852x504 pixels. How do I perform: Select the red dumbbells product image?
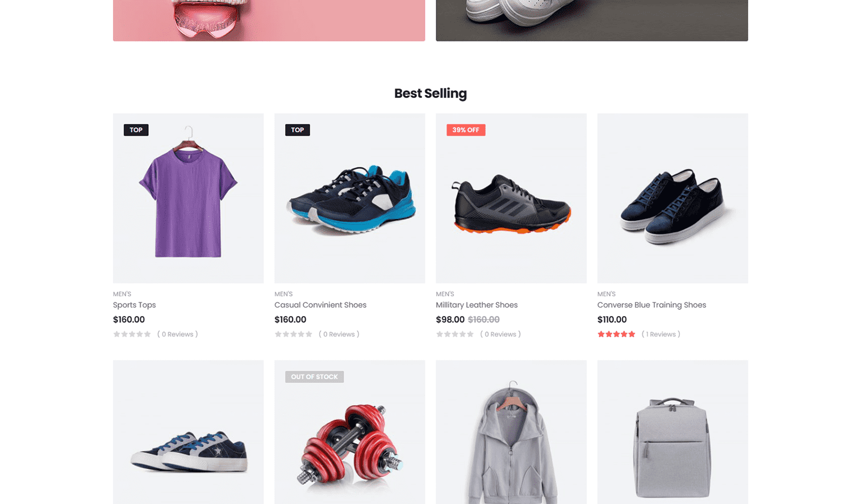click(x=350, y=432)
